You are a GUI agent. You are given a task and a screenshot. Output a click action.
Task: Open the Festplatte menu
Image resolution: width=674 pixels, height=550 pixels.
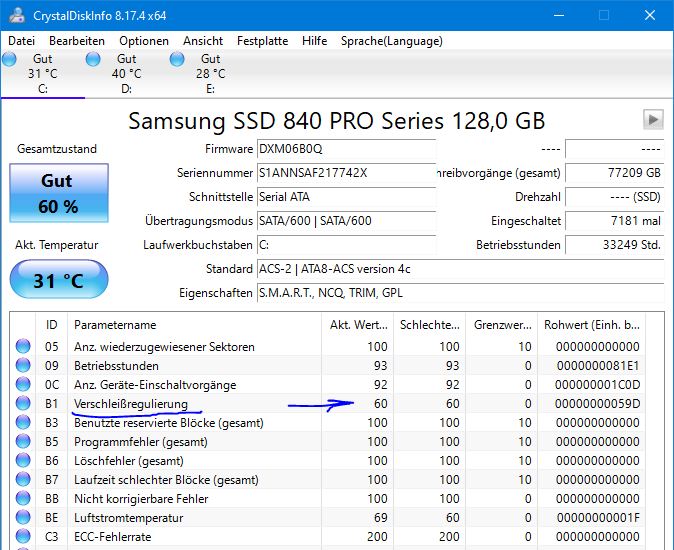tap(263, 41)
